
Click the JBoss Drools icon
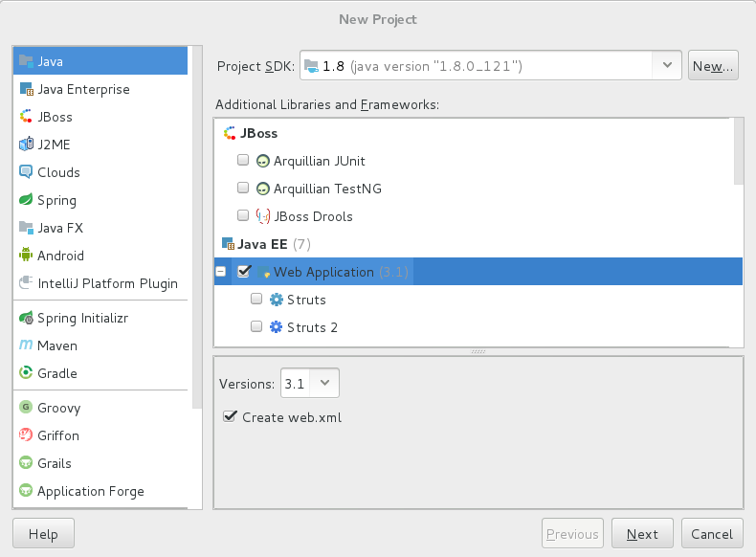click(263, 216)
